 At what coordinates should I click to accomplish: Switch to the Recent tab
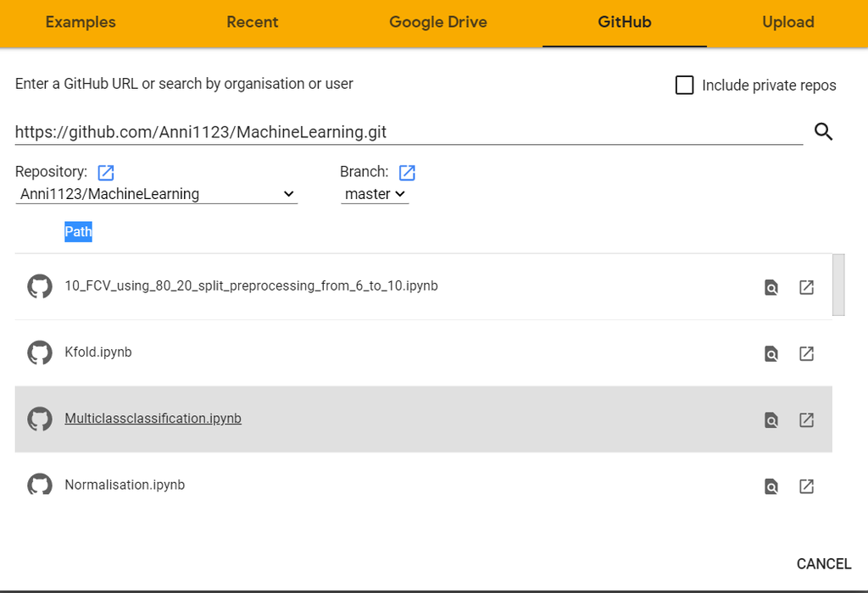253,22
